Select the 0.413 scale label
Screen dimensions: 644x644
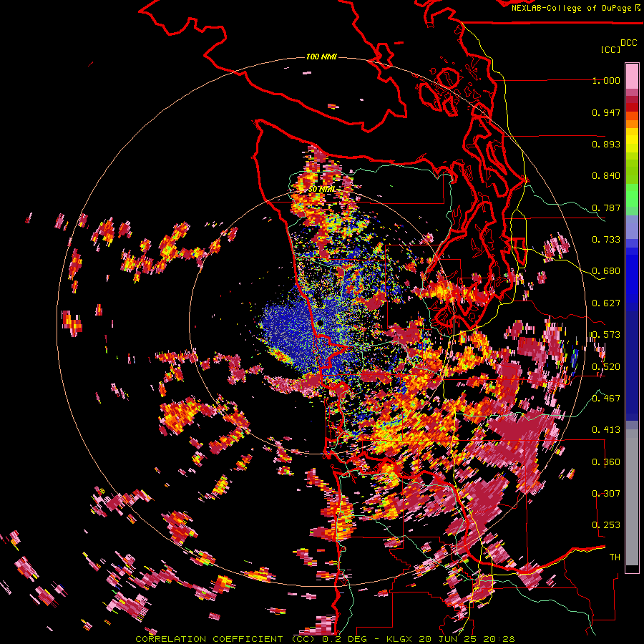coord(606,430)
